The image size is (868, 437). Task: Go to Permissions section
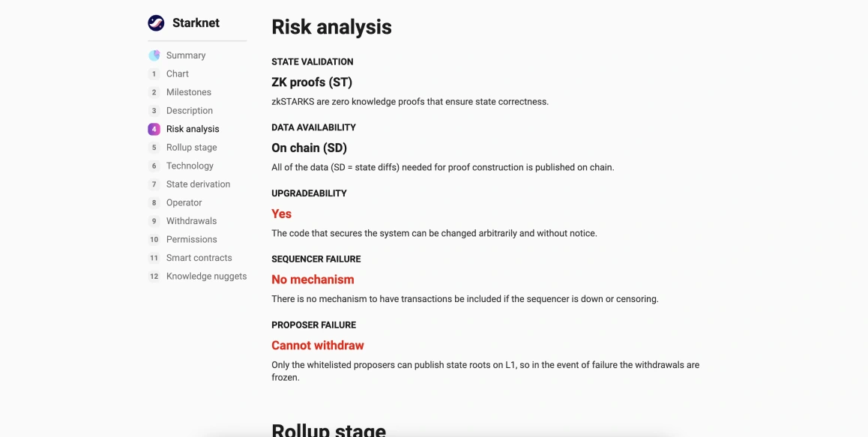pos(191,240)
